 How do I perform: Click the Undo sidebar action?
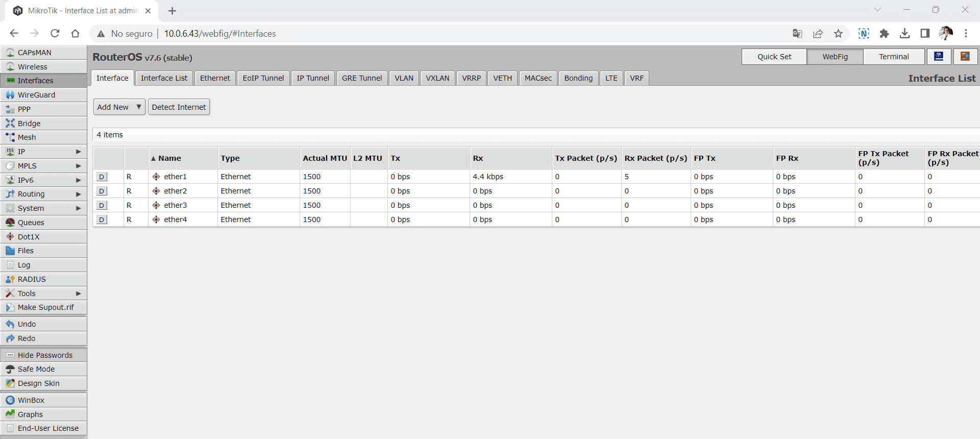pos(43,324)
